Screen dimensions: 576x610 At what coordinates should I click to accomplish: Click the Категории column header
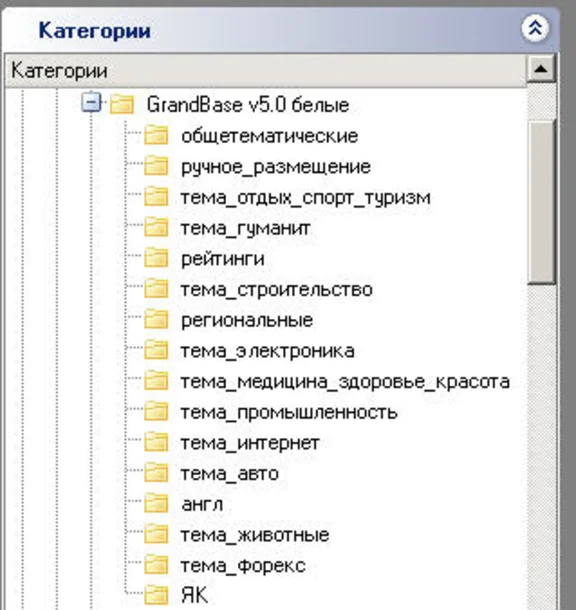point(265,71)
